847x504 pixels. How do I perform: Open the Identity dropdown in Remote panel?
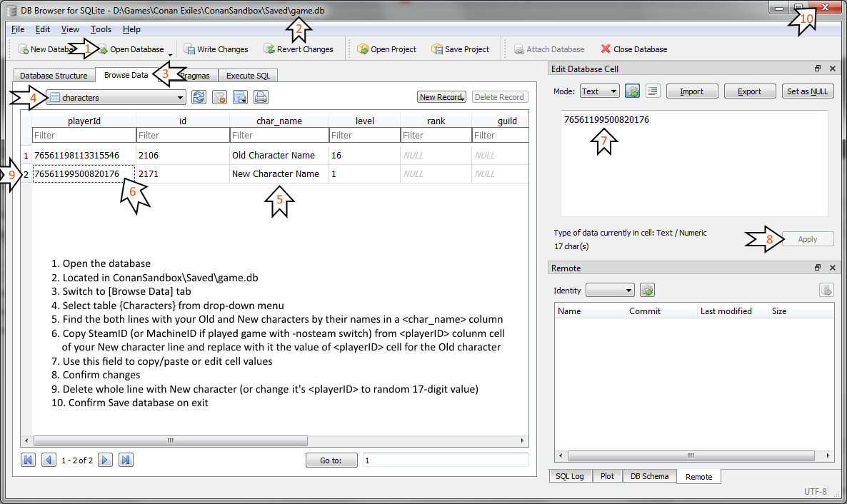(610, 291)
